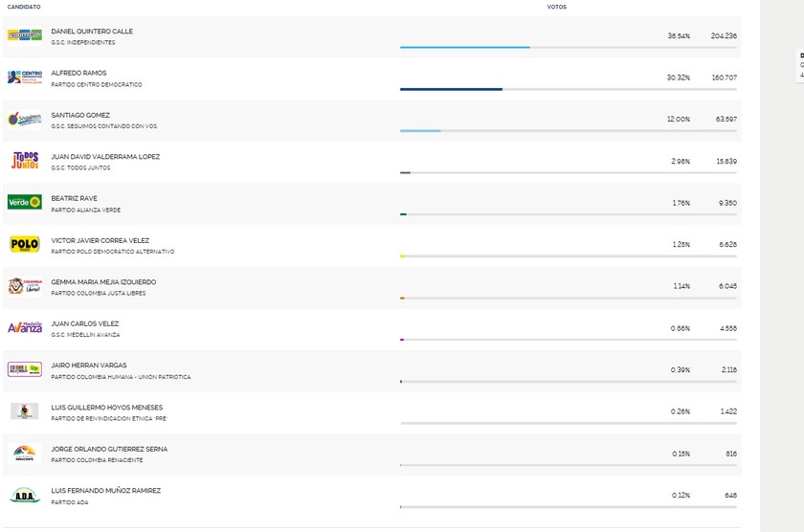Click the CANDIDATO column header
The width and height of the screenshot is (804, 532).
24,7
